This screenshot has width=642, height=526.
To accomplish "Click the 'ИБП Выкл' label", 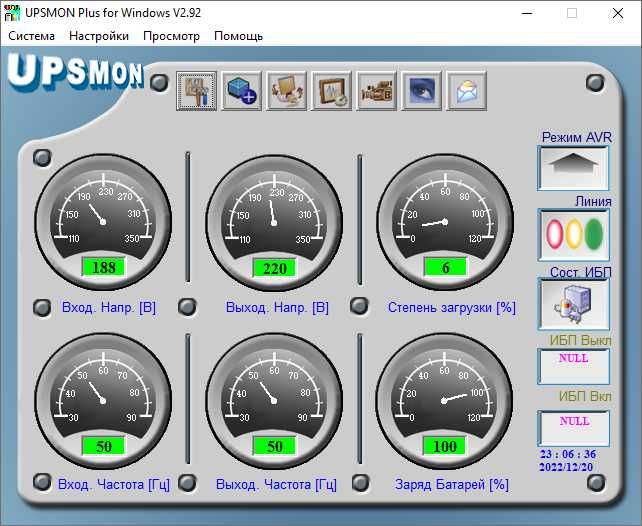I will 581,340.
